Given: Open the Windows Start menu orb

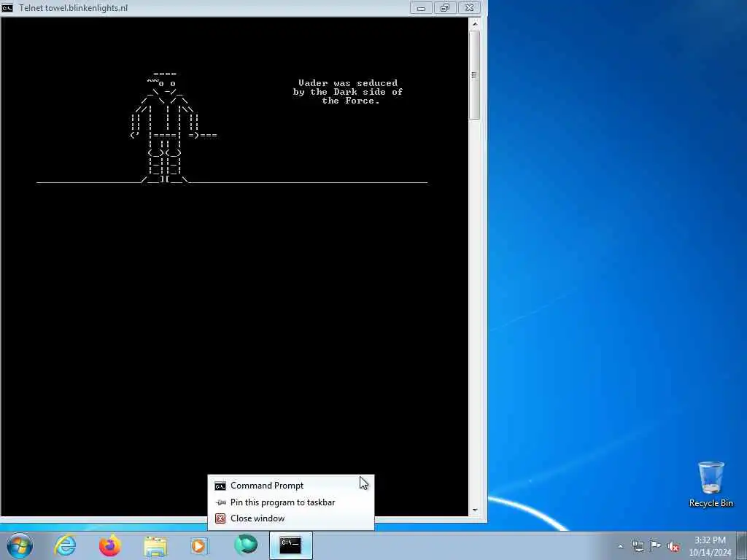Looking at the screenshot, I should click(x=20, y=545).
